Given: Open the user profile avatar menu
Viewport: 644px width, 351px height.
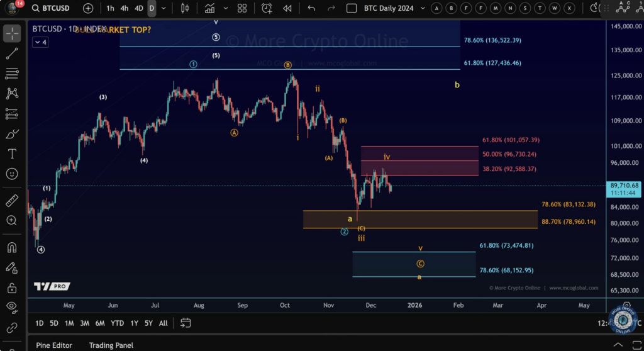Looking at the screenshot, I should point(12,8).
